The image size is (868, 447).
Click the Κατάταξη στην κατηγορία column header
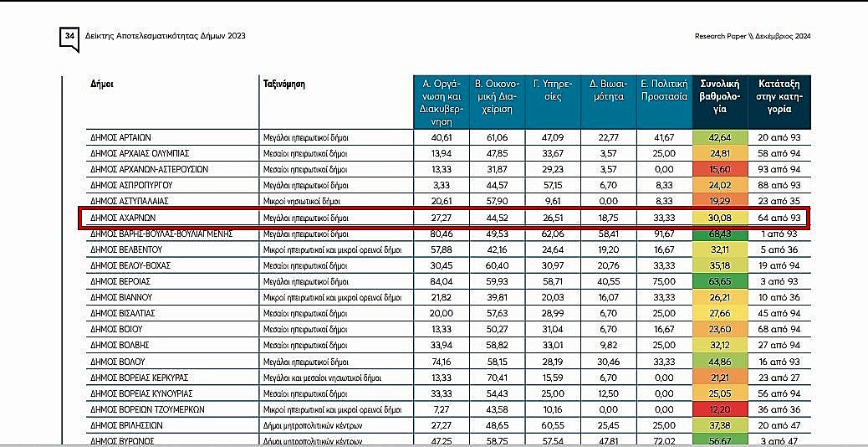pos(779,90)
